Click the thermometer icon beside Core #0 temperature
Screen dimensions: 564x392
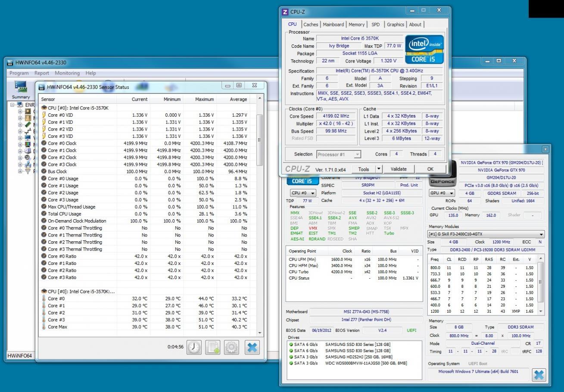tap(43, 299)
